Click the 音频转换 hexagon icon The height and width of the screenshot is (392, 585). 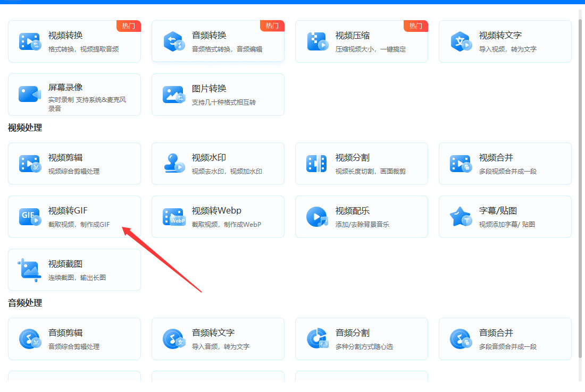pos(174,41)
